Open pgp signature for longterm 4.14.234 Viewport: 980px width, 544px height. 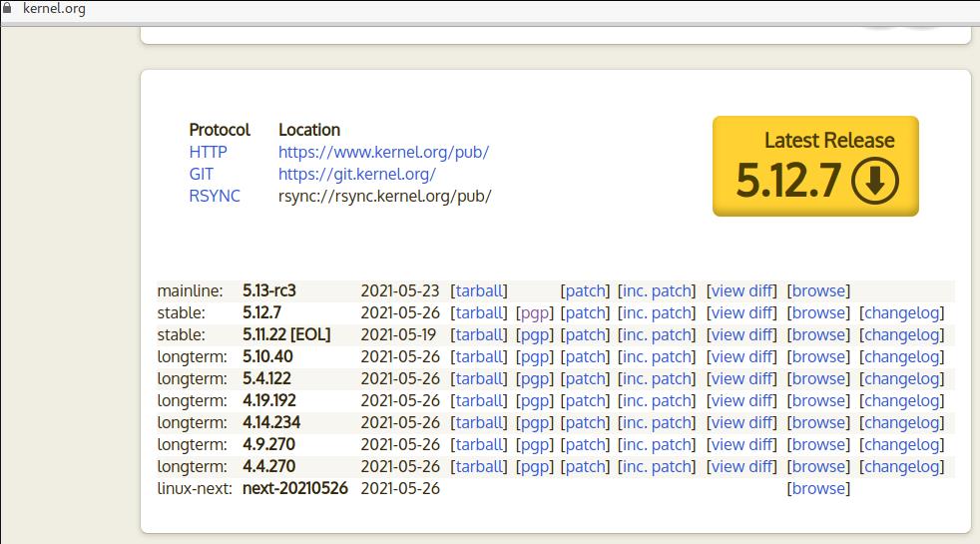pyautogui.click(x=535, y=422)
